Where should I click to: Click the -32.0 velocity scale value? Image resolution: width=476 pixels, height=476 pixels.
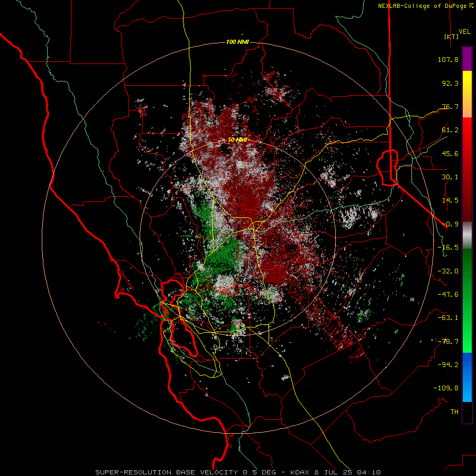tap(448, 271)
